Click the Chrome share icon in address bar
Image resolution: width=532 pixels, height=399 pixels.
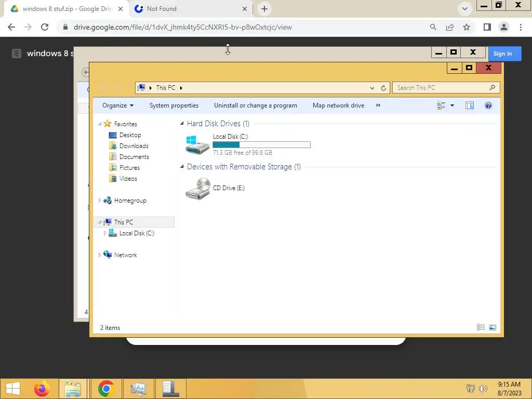[450, 27]
